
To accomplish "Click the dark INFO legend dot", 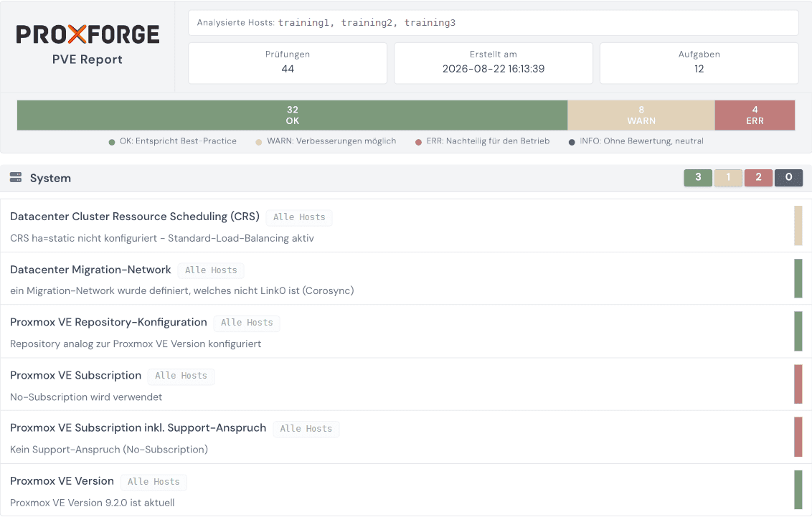I will (x=572, y=142).
